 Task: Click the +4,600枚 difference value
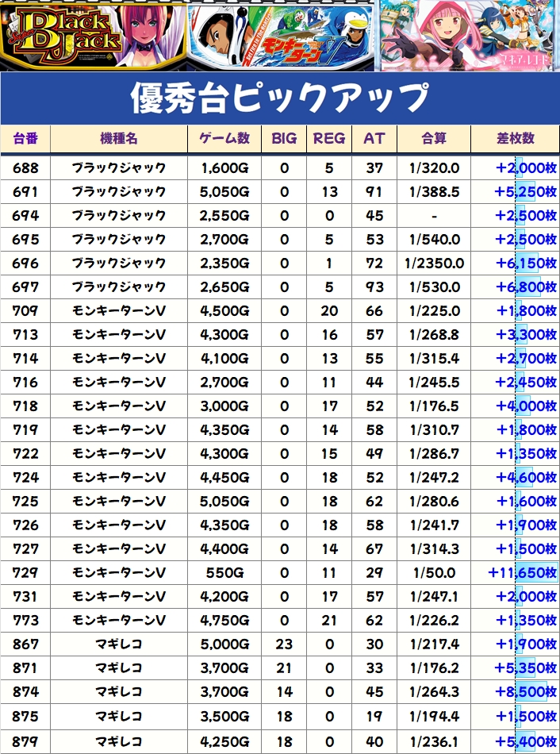[x=526, y=478]
